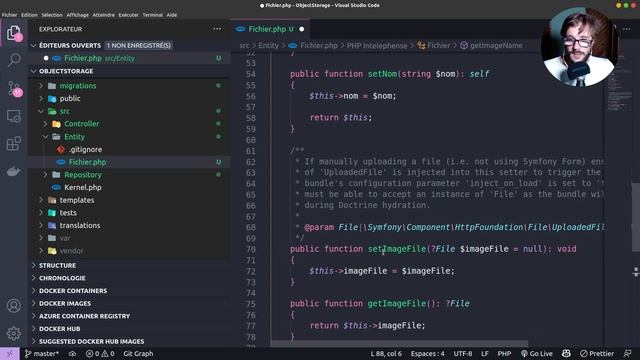Open the Atteindre menu
Viewport: 640px width, 360px height.
point(104,15)
